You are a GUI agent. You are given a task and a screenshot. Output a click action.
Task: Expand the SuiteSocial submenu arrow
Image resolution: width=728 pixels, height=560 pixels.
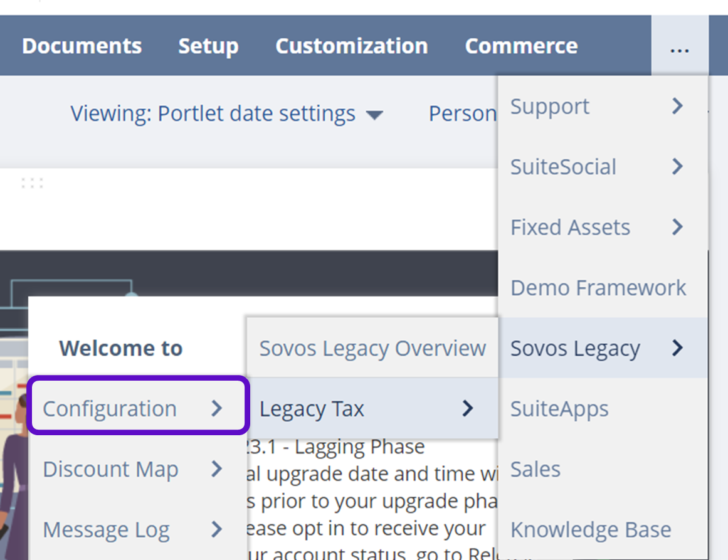click(677, 167)
